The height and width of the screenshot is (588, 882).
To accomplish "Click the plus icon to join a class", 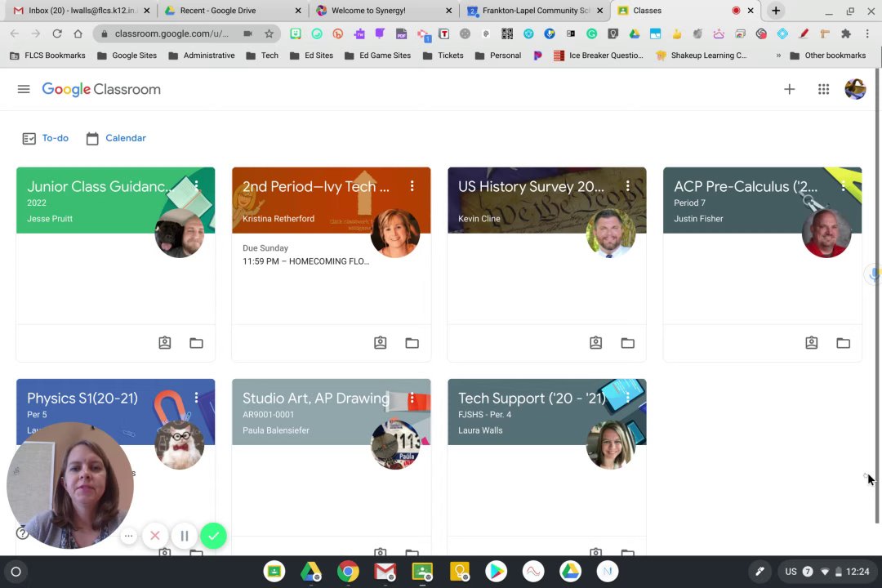I will [789, 89].
